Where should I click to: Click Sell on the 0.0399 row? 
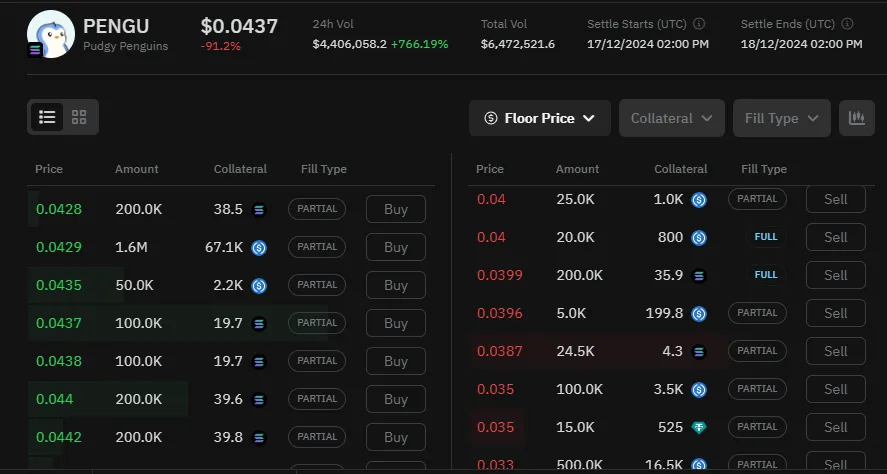coord(836,275)
